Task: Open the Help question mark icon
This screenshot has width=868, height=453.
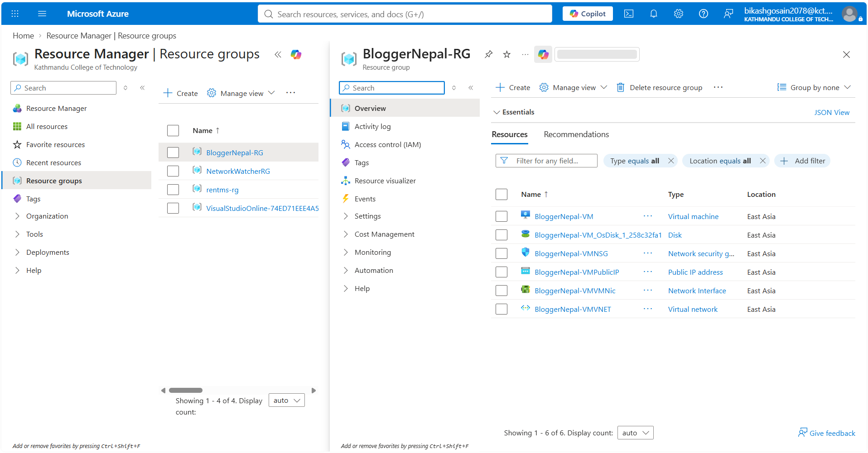Action: [703, 14]
